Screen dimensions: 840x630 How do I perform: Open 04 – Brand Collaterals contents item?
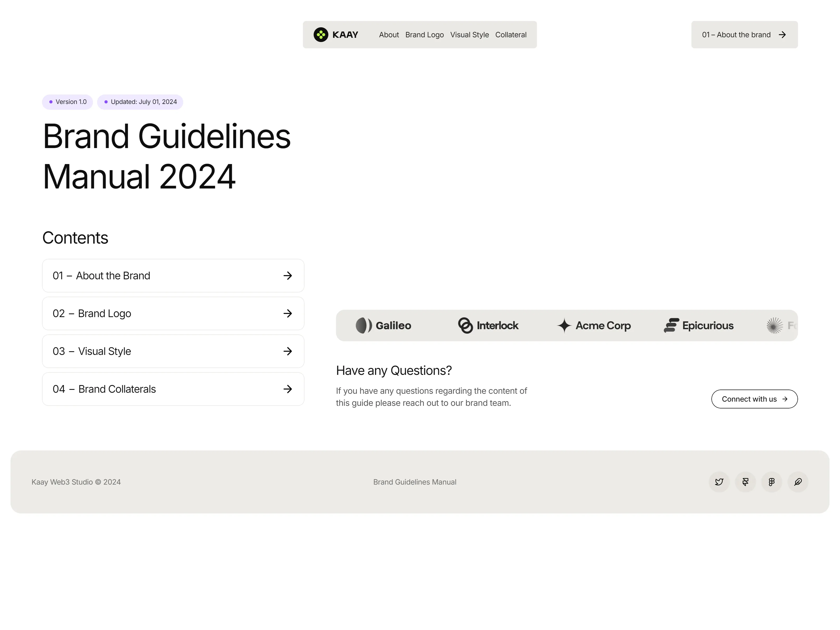point(173,389)
